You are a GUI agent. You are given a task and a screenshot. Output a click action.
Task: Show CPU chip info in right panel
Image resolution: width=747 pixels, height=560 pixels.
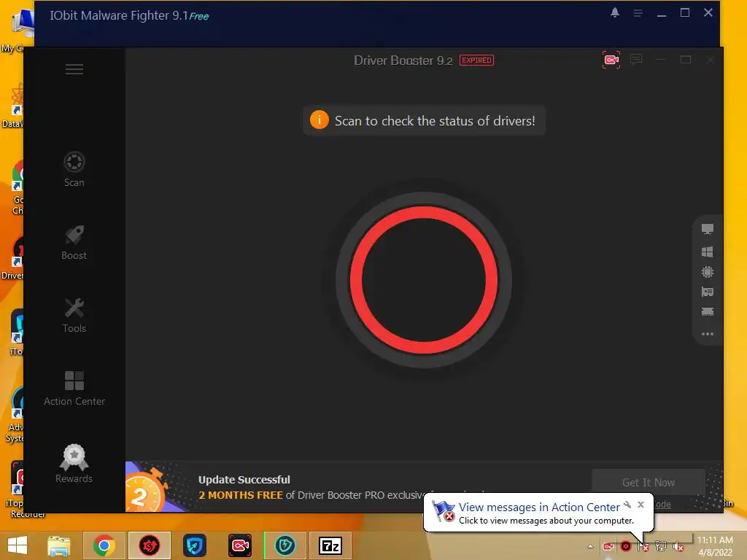click(x=708, y=272)
